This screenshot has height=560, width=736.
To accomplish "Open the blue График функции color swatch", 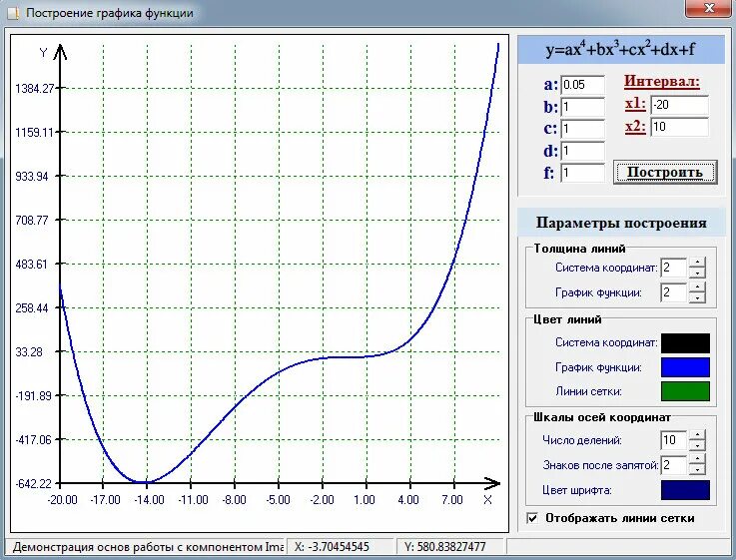I will 685,367.
